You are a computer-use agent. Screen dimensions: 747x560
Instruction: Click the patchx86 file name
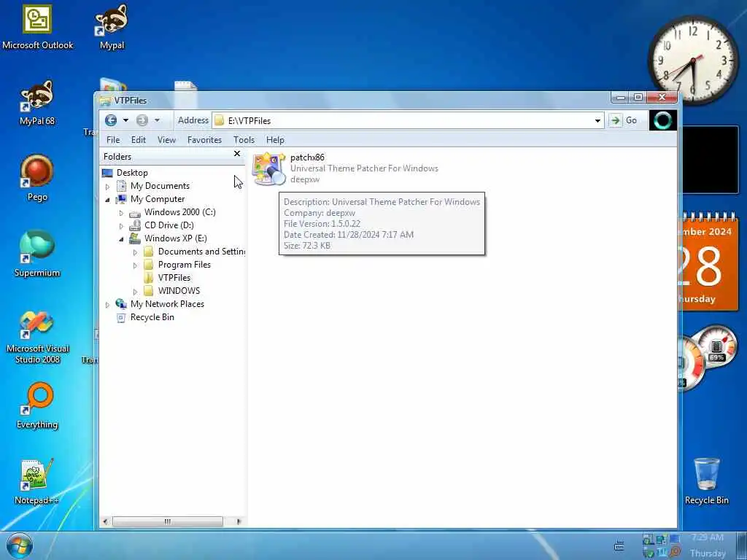[307, 157]
